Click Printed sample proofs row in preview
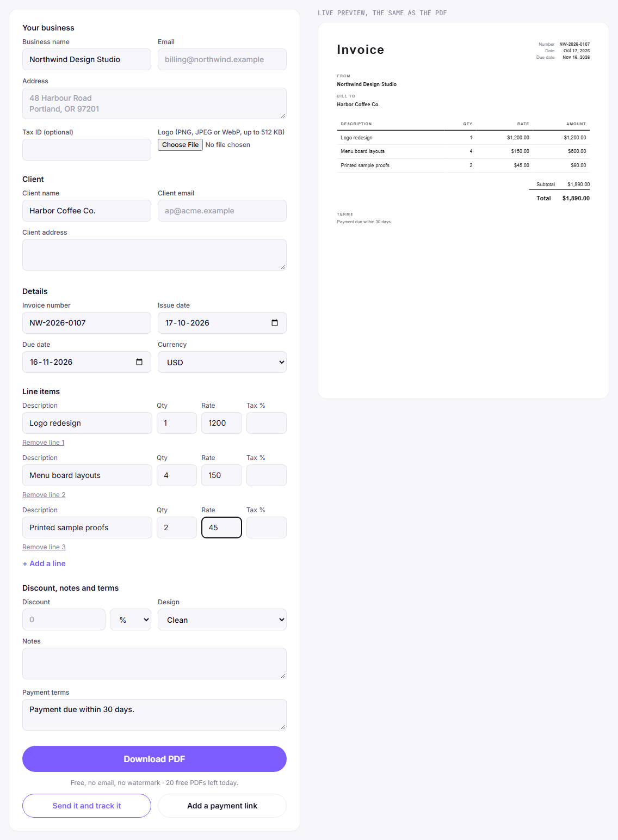618x840 pixels. [x=463, y=165]
